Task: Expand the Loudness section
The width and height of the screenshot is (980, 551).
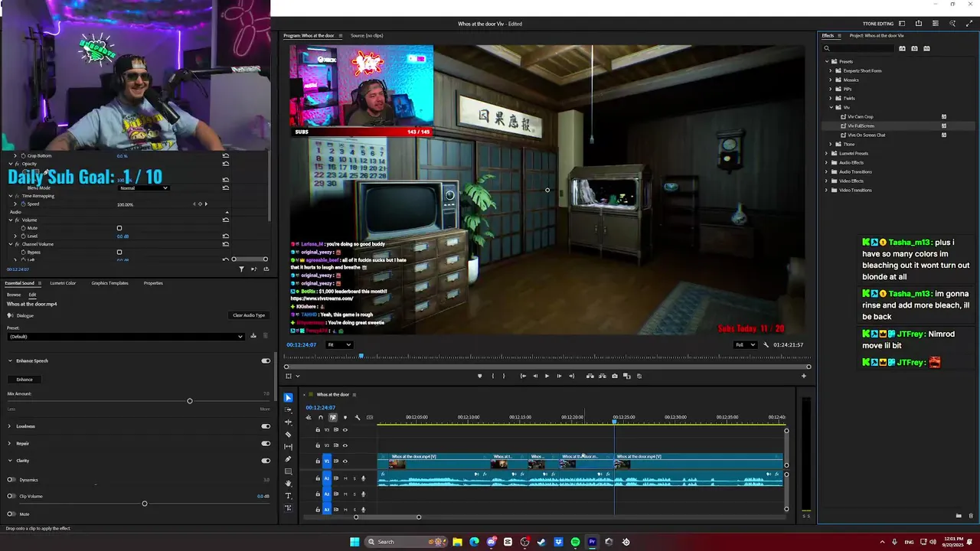Action: pos(9,426)
